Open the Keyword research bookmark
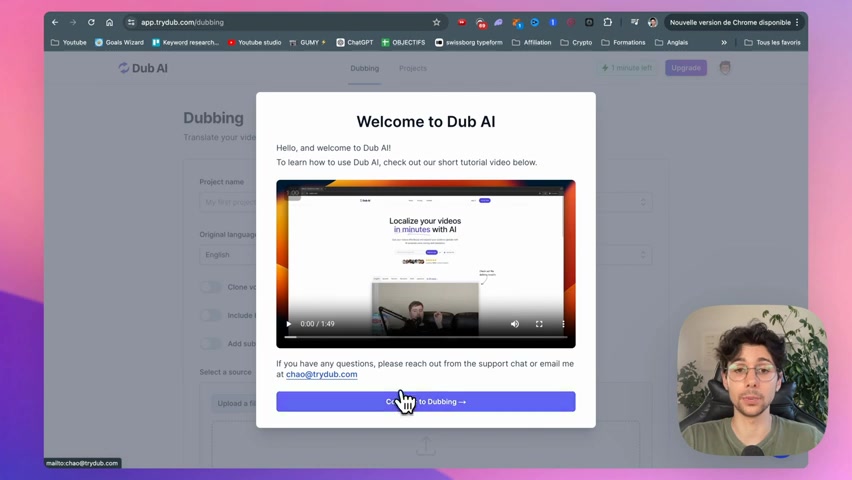852x480 pixels. point(185,42)
